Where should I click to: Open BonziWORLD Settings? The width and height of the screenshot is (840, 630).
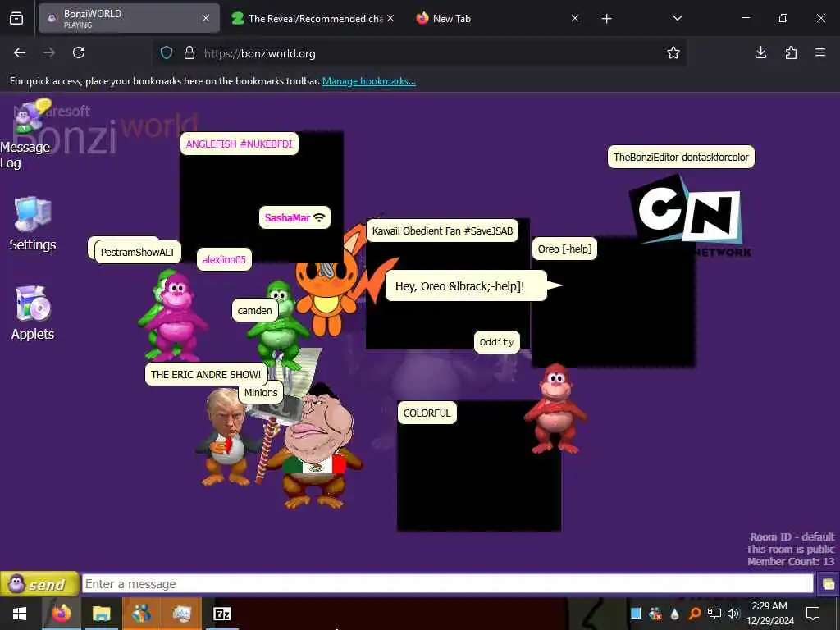33,224
